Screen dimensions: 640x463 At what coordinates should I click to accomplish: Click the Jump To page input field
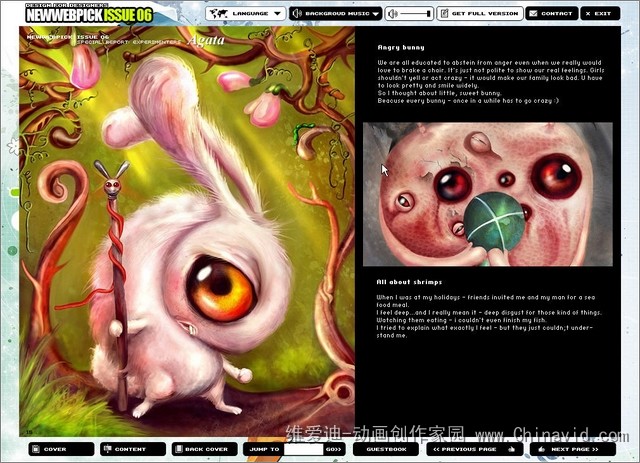[x=303, y=450]
